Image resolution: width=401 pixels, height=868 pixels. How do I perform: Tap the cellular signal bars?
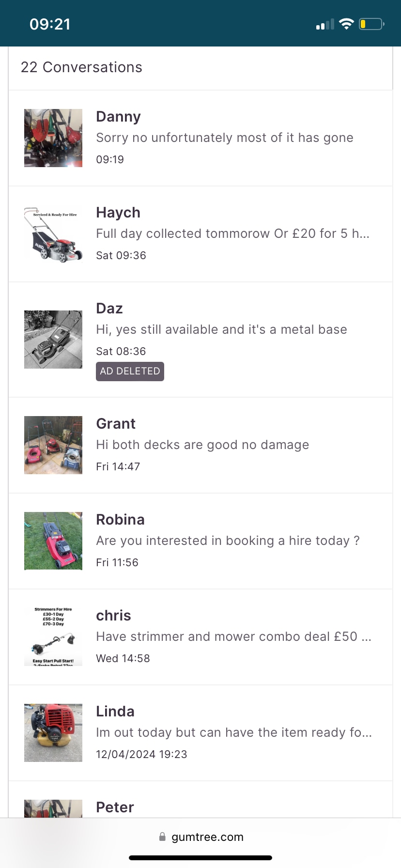pyautogui.click(x=325, y=24)
